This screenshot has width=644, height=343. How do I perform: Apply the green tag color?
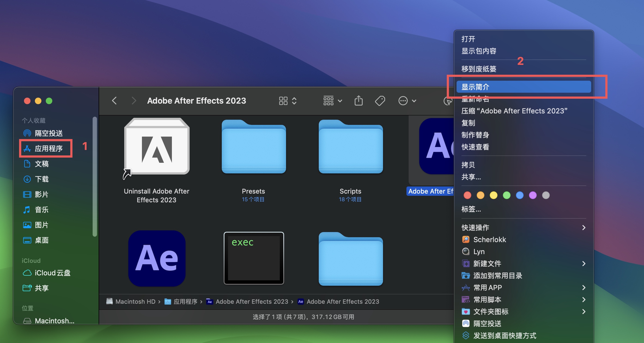pyautogui.click(x=507, y=195)
